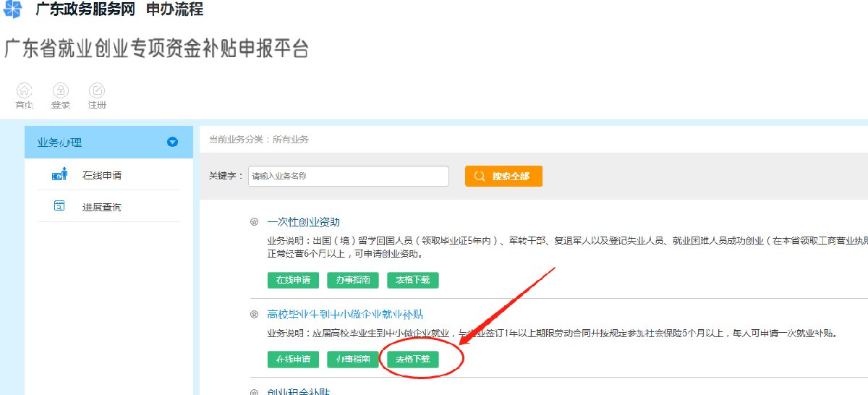868x395 pixels.
Task: Click the 进度查询 sidebar icon
Action: coord(59,206)
